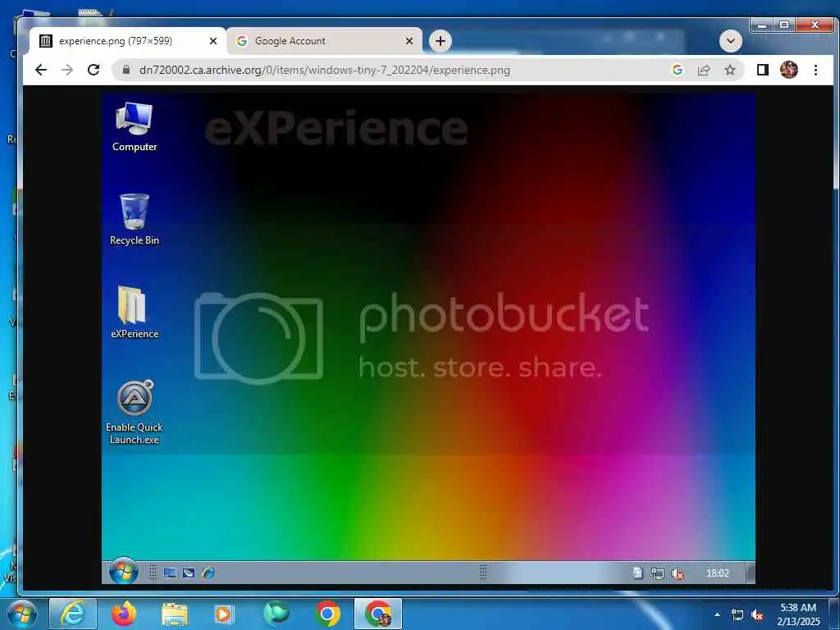
Task: Open the unselected Chrome taskbar icon
Action: pos(327,614)
